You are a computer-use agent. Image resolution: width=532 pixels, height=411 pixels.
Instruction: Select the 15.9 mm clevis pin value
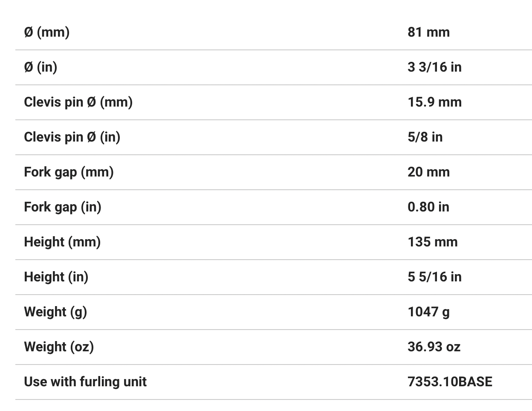[x=434, y=102]
